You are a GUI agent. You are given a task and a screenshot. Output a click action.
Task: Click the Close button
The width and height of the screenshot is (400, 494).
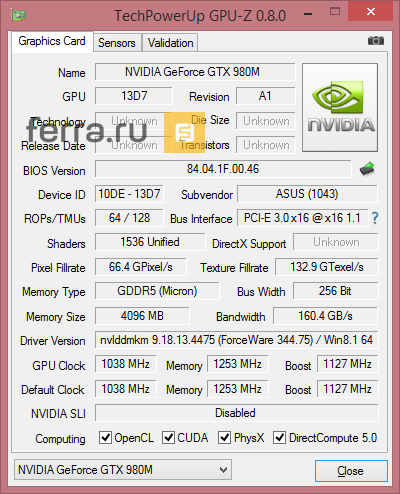[351, 471]
